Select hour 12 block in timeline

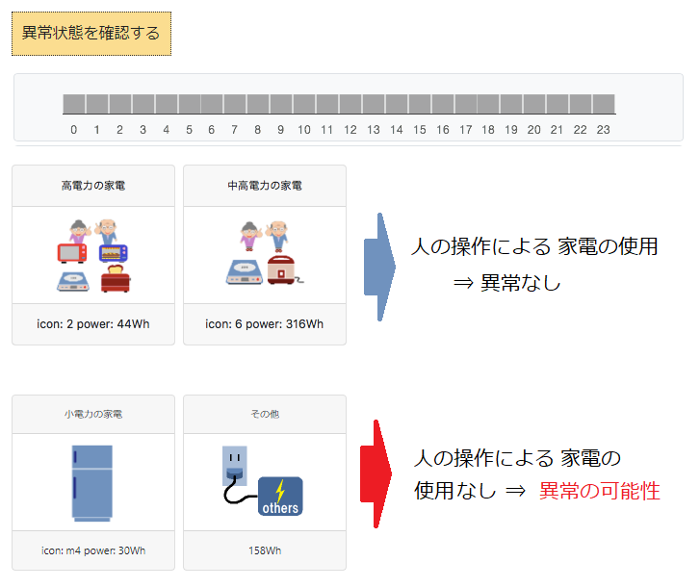point(350,104)
